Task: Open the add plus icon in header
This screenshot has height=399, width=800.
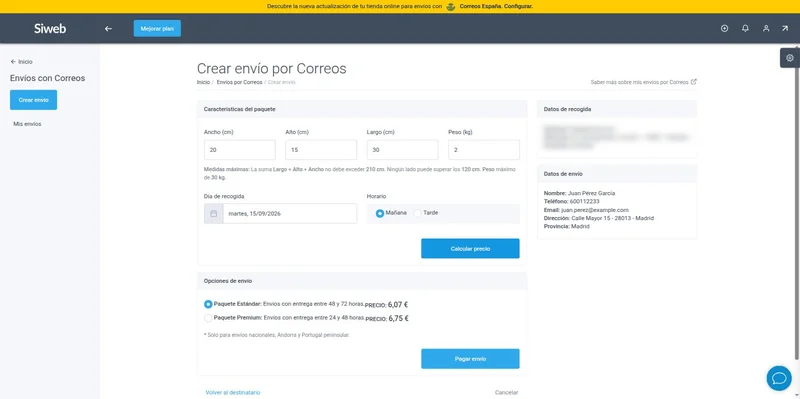Action: 724,29
